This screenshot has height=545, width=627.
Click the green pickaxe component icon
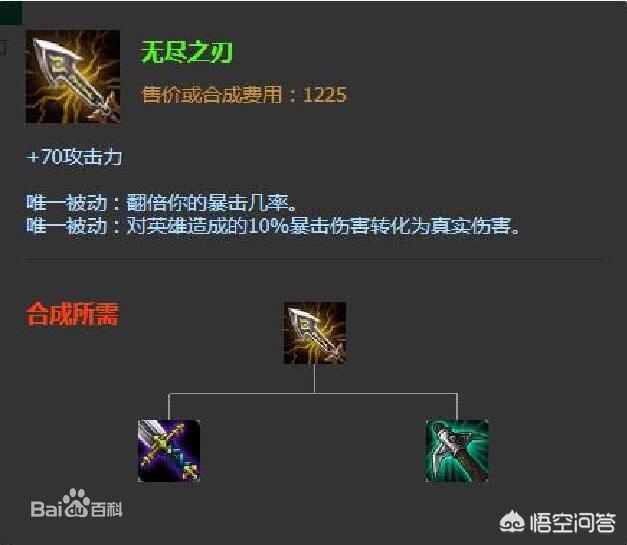click(x=457, y=451)
